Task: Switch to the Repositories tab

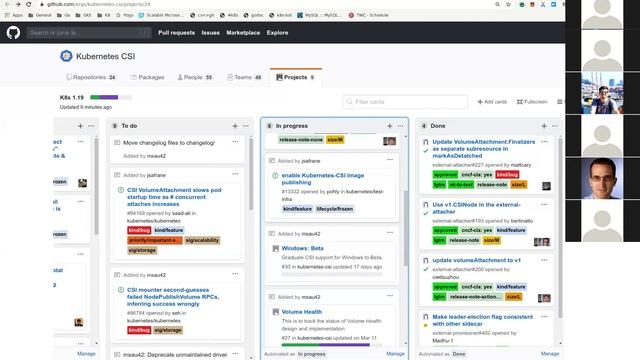Action: click(x=91, y=77)
